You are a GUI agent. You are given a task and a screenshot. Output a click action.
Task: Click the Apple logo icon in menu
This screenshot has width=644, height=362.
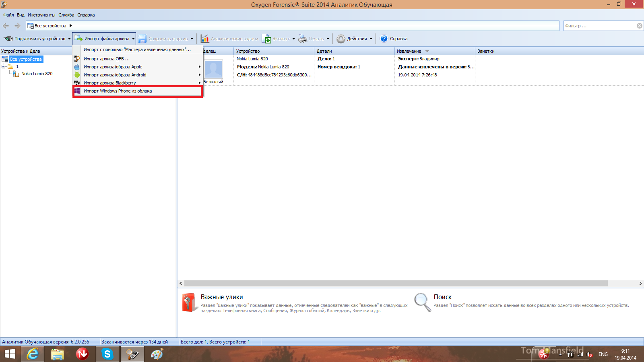tap(77, 67)
